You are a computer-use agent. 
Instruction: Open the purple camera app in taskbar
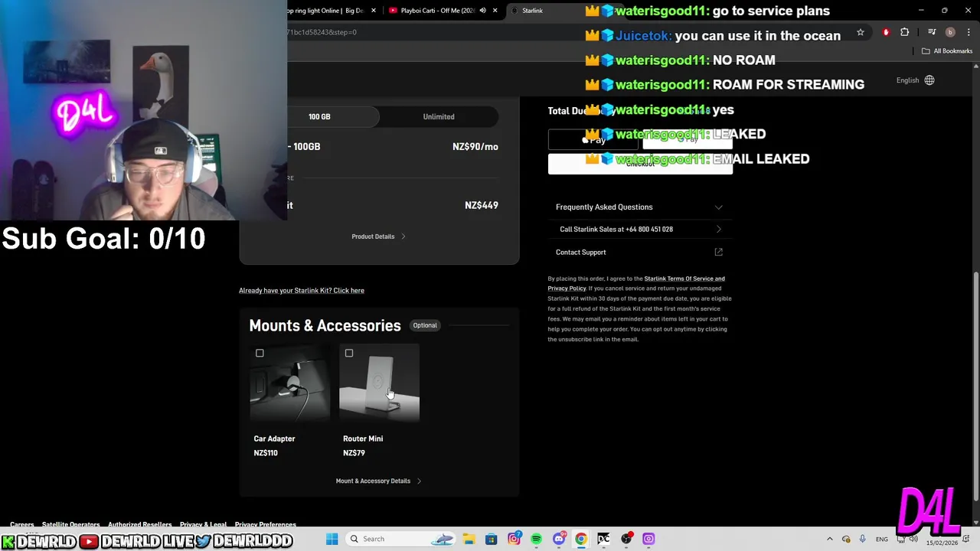click(648, 539)
